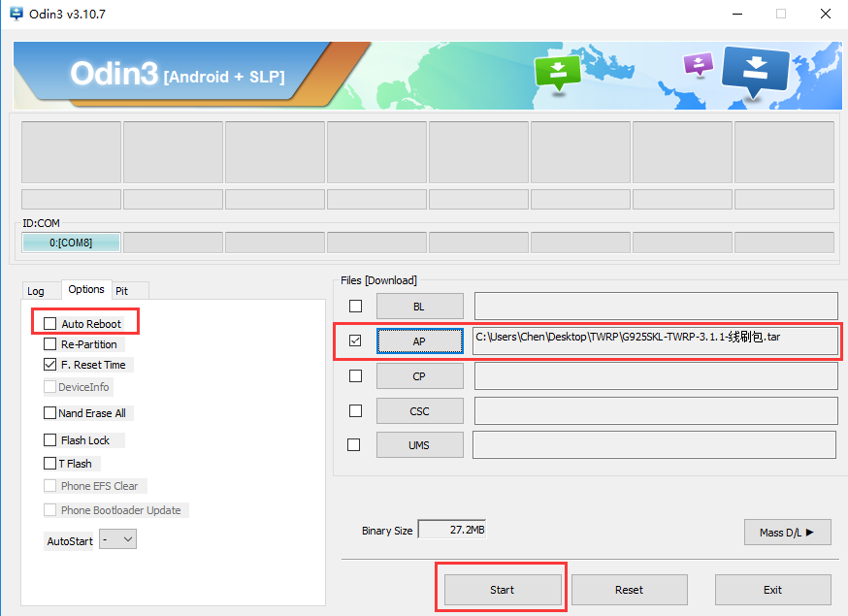Uncheck the AP file checkbox
This screenshot has width=848, height=616.
point(355,340)
